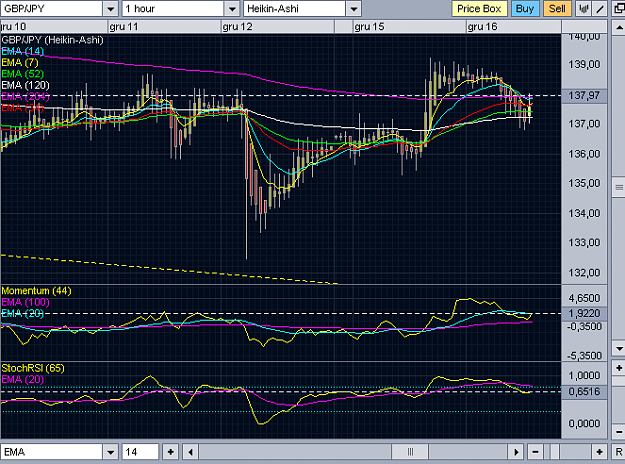The image size is (625, 464).
Task: Click the blue Buy button
Action: tap(525, 8)
